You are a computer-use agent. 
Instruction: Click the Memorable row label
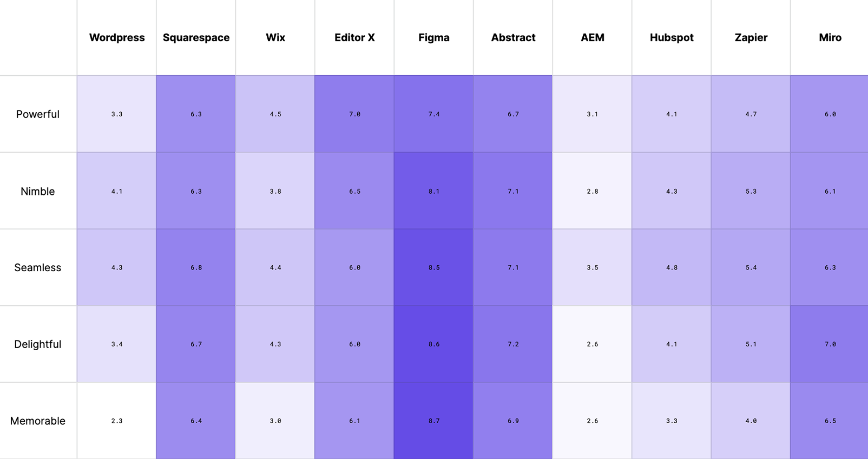coord(38,421)
